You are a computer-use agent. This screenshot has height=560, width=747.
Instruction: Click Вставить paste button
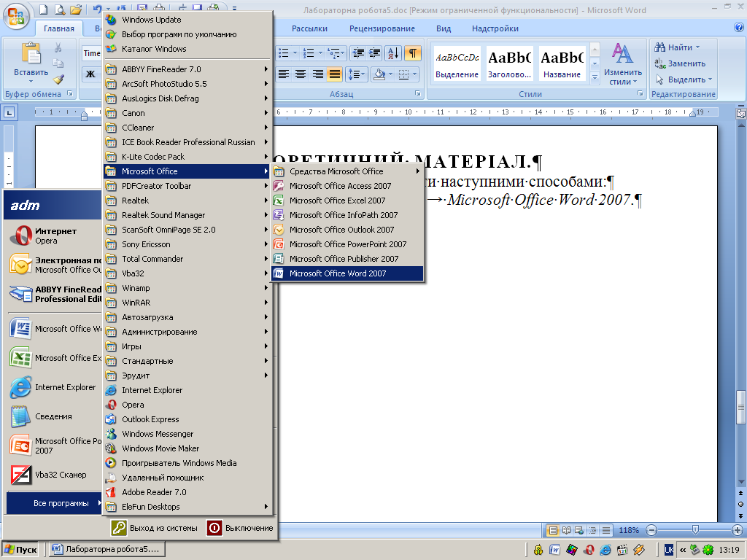coord(31,64)
